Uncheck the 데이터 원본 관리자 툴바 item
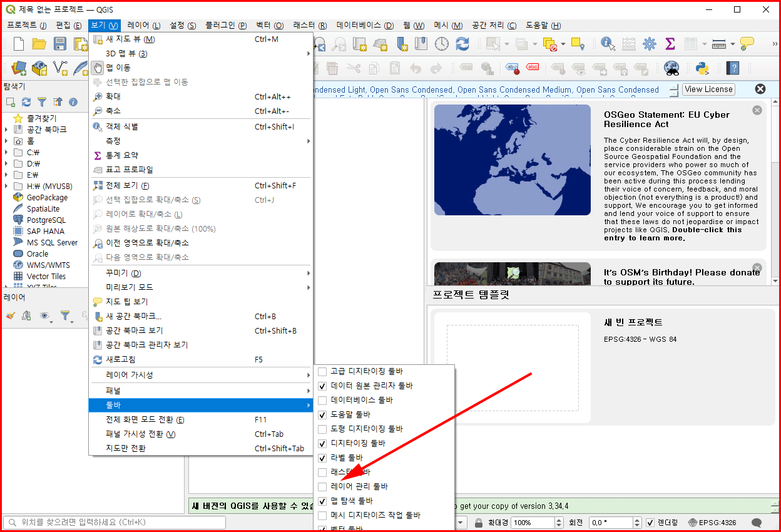This screenshot has width=781, height=532. (x=322, y=386)
